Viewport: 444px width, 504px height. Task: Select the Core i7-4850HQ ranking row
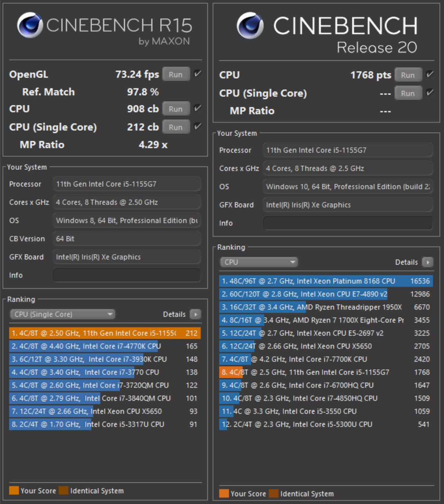point(326,398)
